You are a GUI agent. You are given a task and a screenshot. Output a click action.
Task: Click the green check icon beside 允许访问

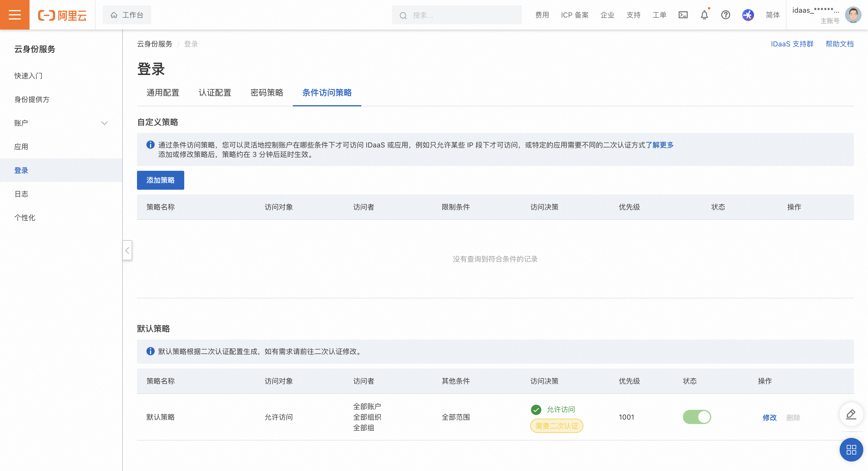coord(536,409)
